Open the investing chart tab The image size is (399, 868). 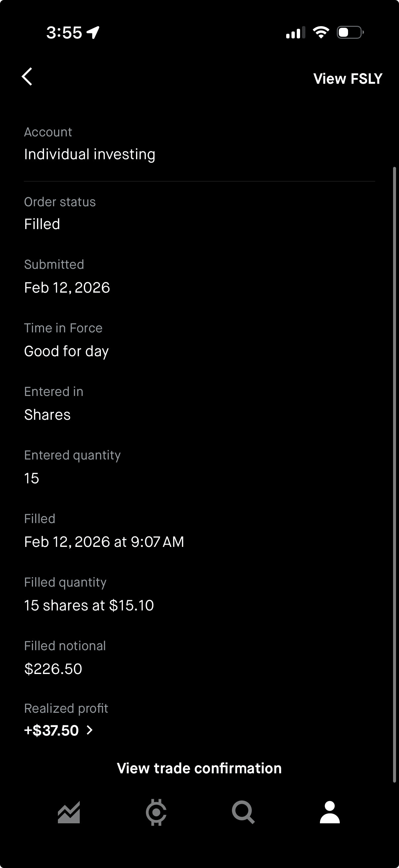click(x=69, y=812)
